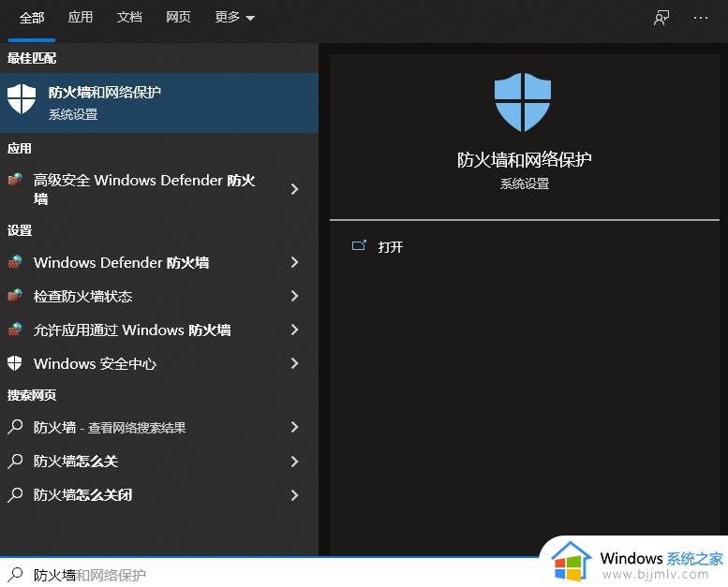Expand arrow for 高级安全 Windows Defender 防火墙
This screenshot has width=728, height=587.
click(x=294, y=189)
